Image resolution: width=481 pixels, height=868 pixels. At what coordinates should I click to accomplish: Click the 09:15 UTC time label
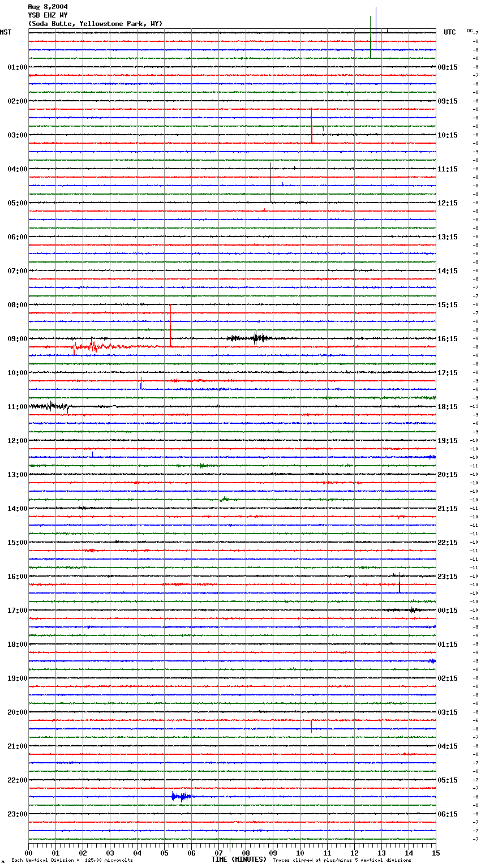pos(448,101)
